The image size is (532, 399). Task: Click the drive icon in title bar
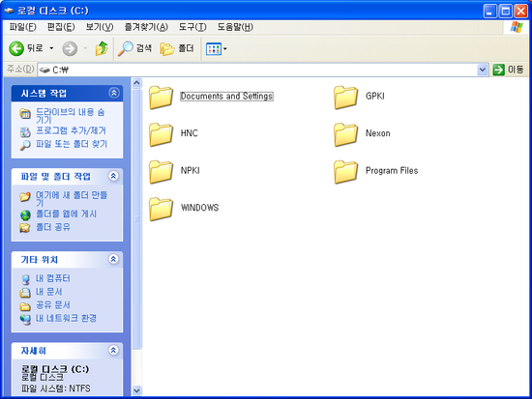tap(9, 11)
